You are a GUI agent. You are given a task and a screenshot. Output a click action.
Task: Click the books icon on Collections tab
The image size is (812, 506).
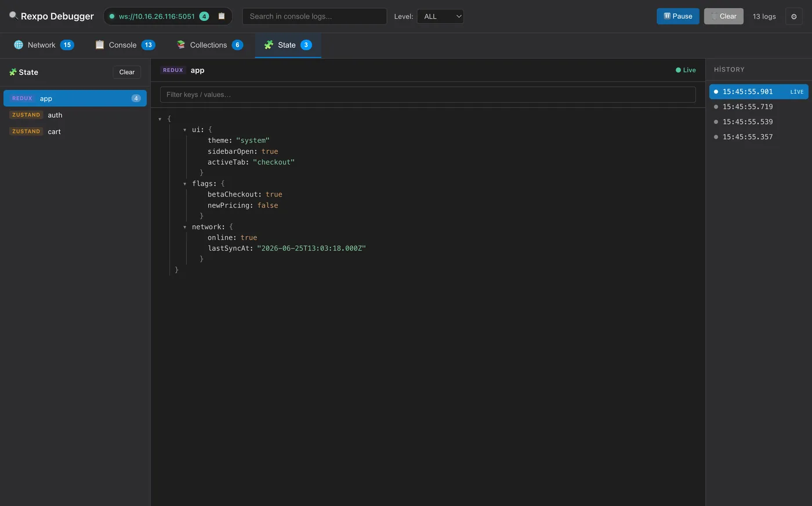point(181,45)
